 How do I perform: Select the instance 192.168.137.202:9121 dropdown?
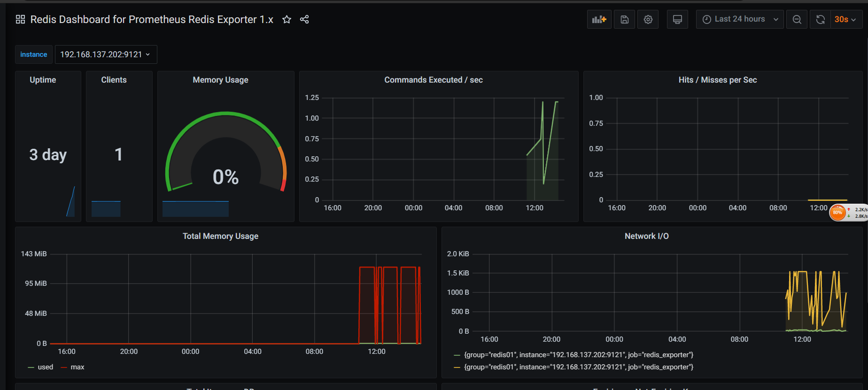[106, 54]
